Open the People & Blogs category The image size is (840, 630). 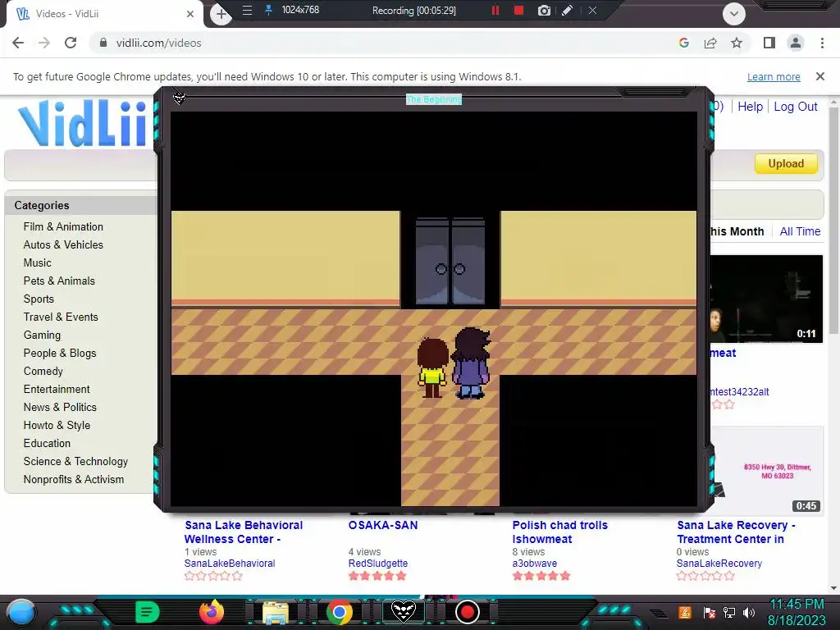click(60, 353)
